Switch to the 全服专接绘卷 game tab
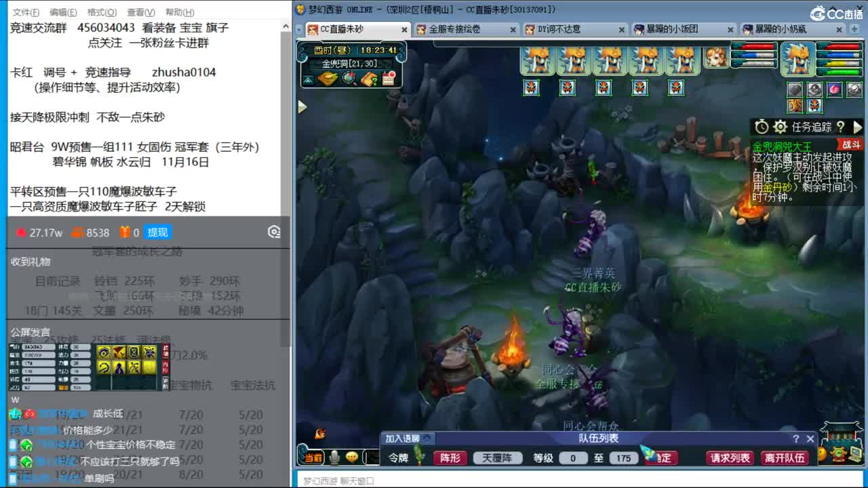Screen dimensions: 868x488 pos(466,29)
